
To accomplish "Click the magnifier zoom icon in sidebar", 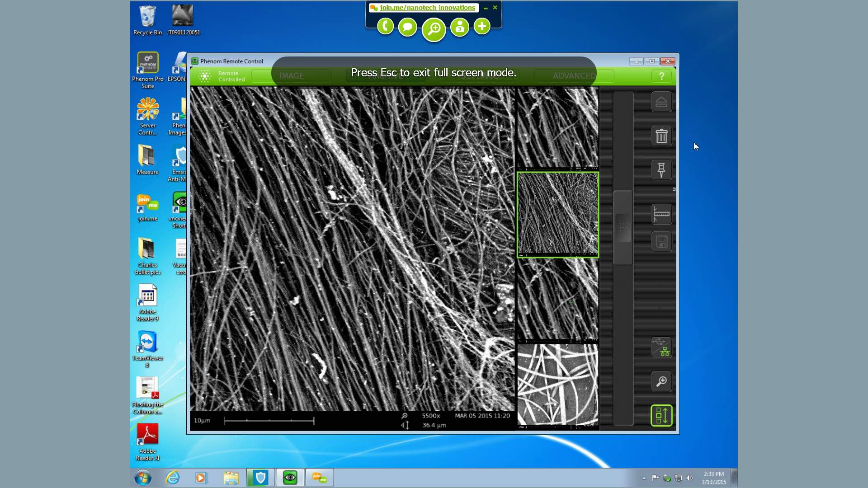I will tap(661, 381).
